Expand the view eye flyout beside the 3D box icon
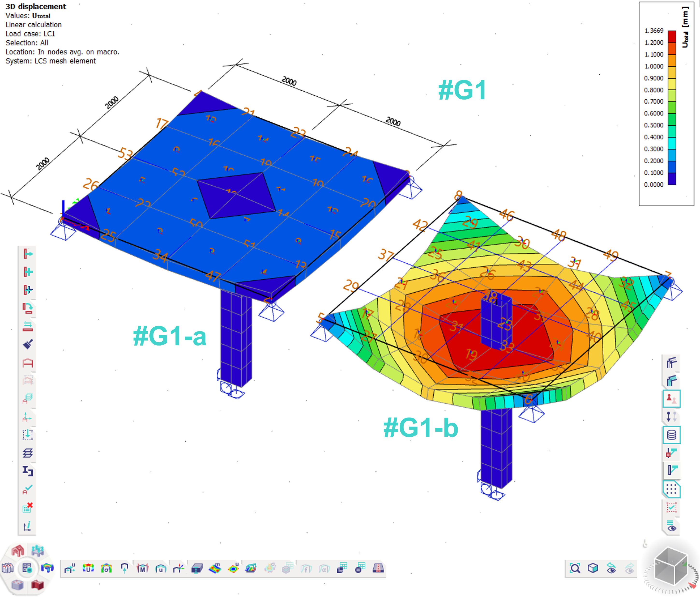 [x=611, y=568]
